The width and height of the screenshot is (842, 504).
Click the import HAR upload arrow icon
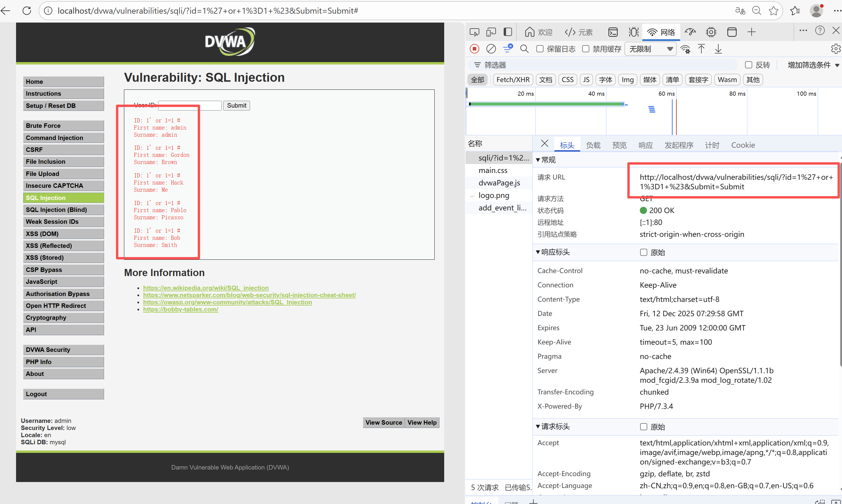701,49
